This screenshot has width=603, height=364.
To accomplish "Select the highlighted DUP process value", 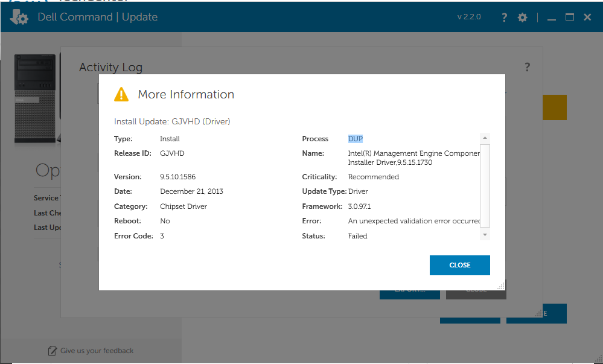I will point(356,138).
